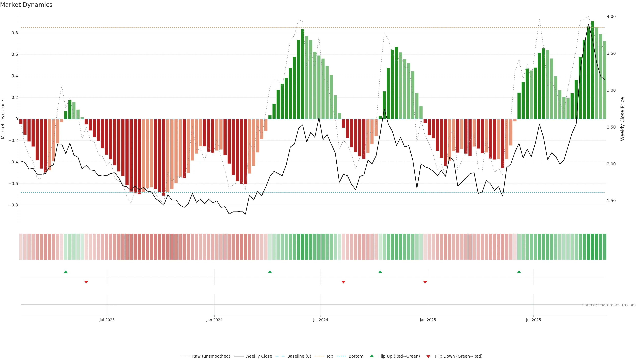Screen dimensions: 644x362
Task: Click the Jul 2025 x-axis label
Action: tap(533, 320)
